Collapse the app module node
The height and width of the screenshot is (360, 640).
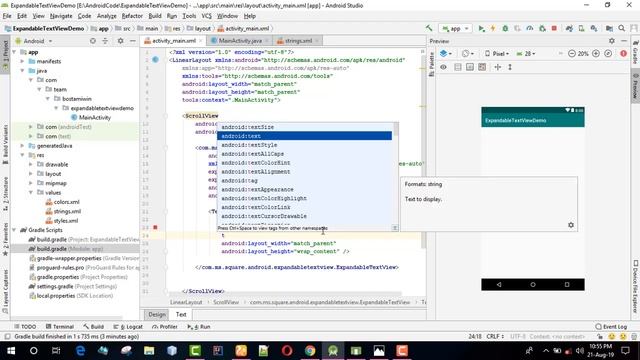point(14,52)
